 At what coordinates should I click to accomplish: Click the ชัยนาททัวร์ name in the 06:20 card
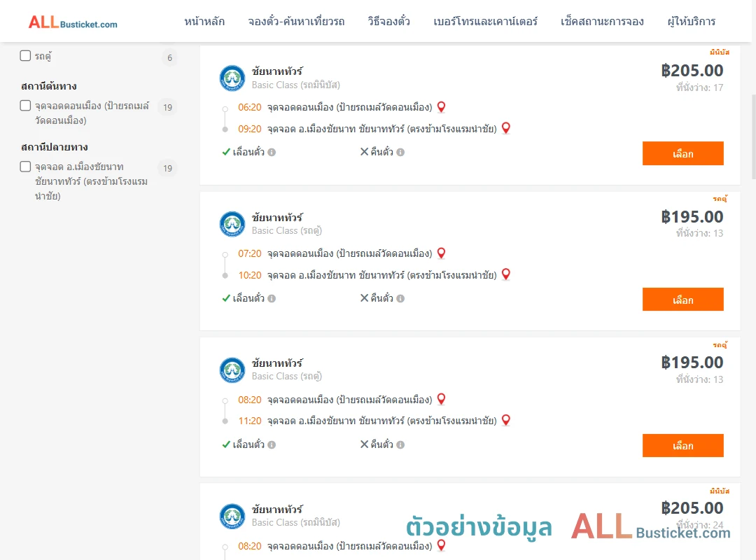[x=277, y=71]
